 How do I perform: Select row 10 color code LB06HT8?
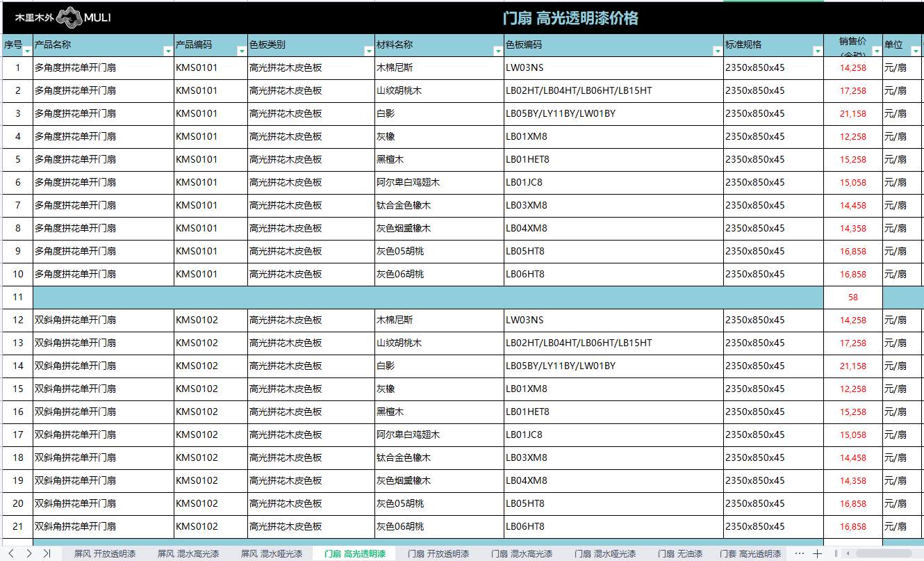614,275
